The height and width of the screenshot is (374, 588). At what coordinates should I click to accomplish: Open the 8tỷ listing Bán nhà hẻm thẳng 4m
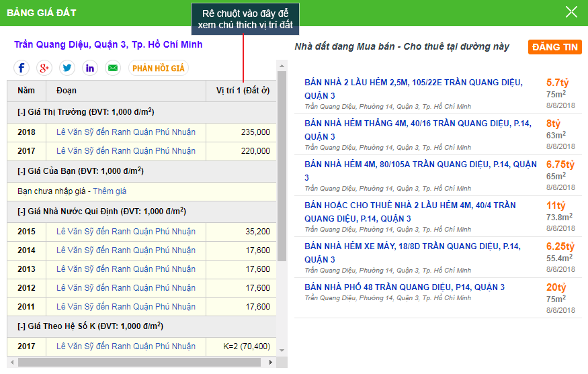417,124
